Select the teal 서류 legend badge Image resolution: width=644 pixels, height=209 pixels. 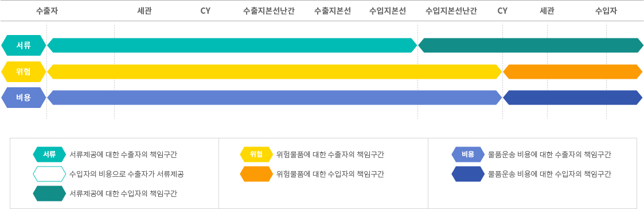[x=49, y=154]
